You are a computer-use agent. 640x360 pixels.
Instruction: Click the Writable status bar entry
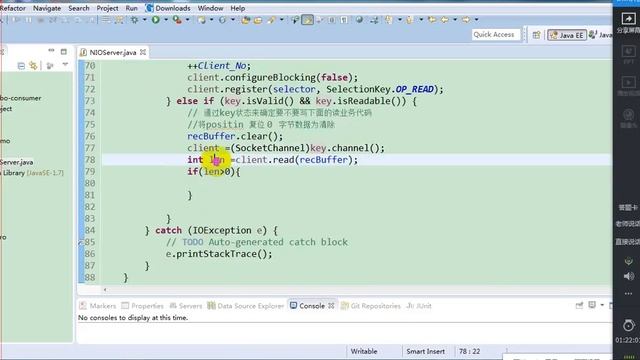(x=364, y=351)
